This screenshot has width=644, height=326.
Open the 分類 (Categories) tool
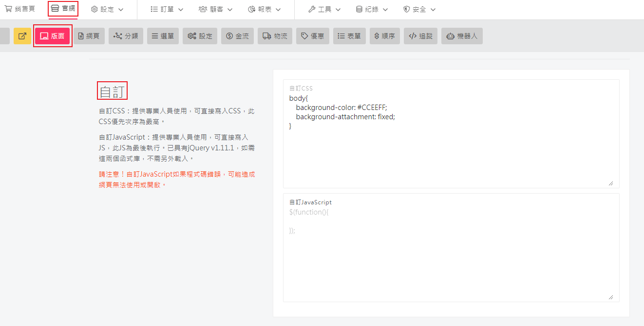126,36
